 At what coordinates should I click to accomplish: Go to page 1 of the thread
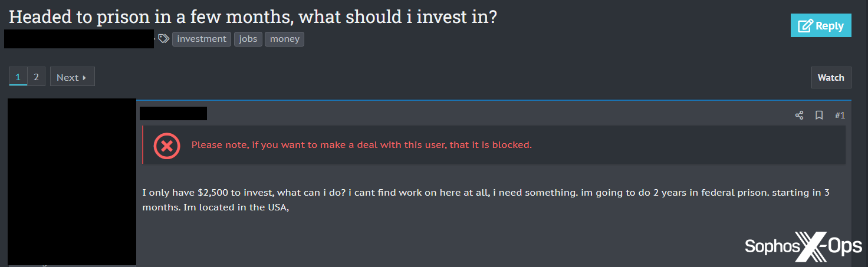point(18,77)
